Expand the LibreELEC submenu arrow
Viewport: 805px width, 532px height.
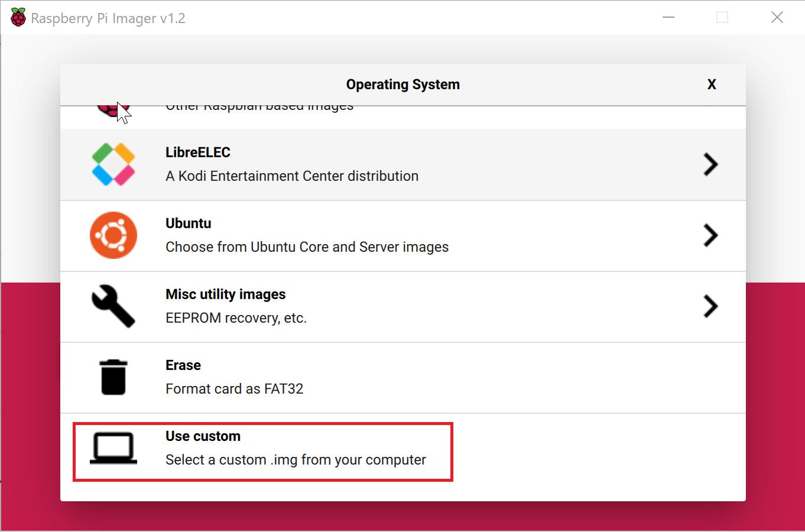coord(710,164)
